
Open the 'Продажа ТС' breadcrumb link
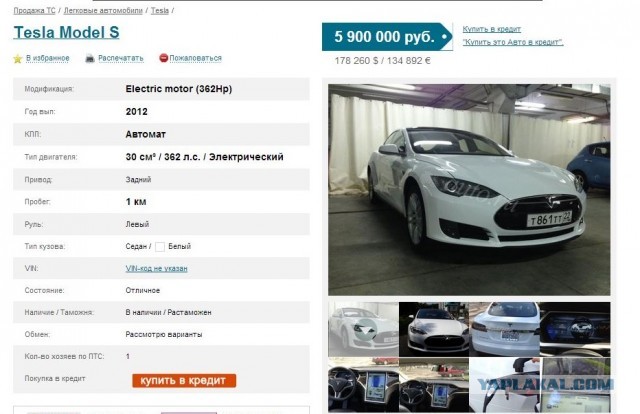34,11
